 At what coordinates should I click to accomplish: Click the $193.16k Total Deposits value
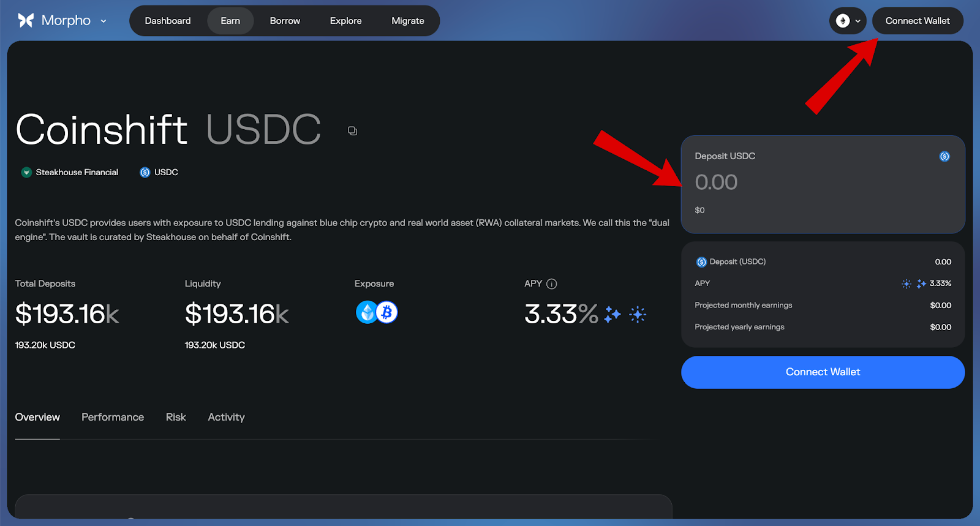[67, 314]
